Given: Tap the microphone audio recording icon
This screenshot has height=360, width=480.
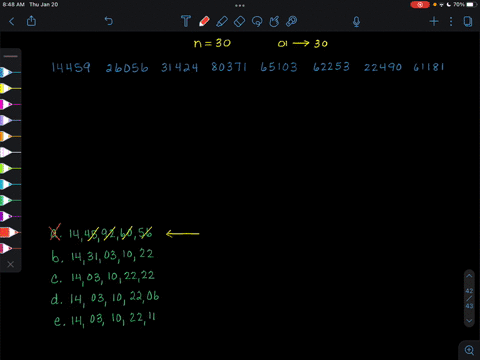Looking at the screenshot, I should point(356,22).
